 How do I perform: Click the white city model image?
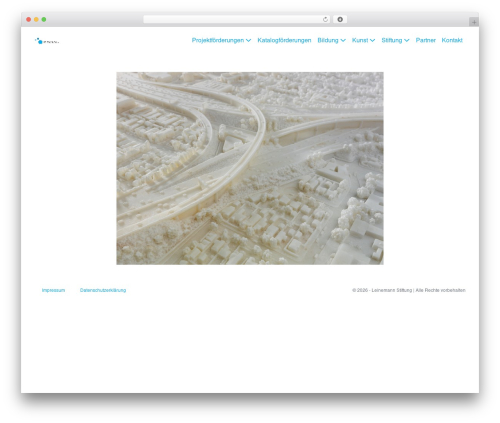[x=250, y=168]
